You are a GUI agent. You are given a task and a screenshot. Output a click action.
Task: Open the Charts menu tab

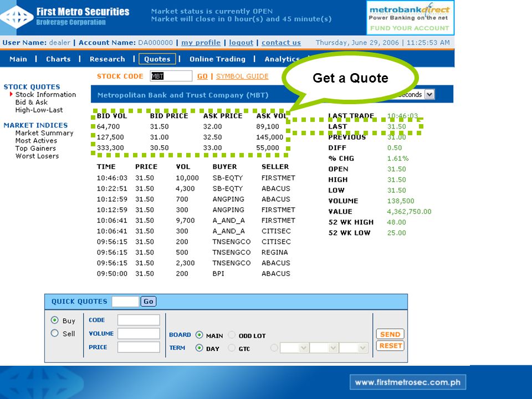click(x=58, y=59)
